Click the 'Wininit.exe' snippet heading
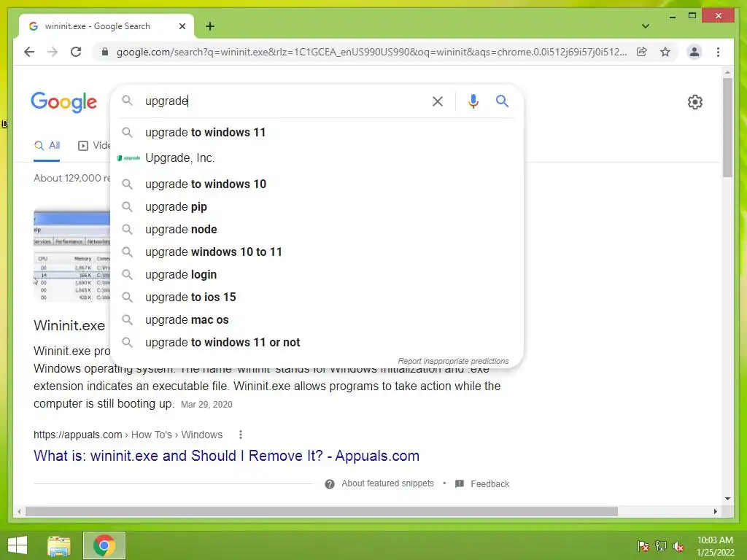Image resolution: width=747 pixels, height=560 pixels. click(69, 325)
